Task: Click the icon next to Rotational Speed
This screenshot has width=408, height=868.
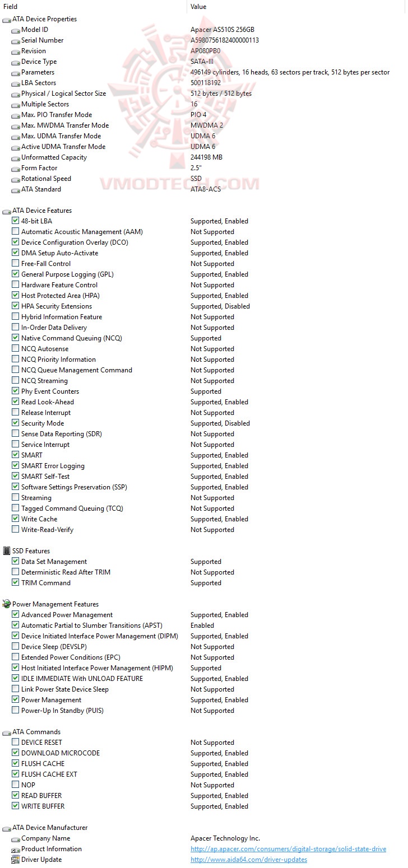Action: click(x=16, y=179)
